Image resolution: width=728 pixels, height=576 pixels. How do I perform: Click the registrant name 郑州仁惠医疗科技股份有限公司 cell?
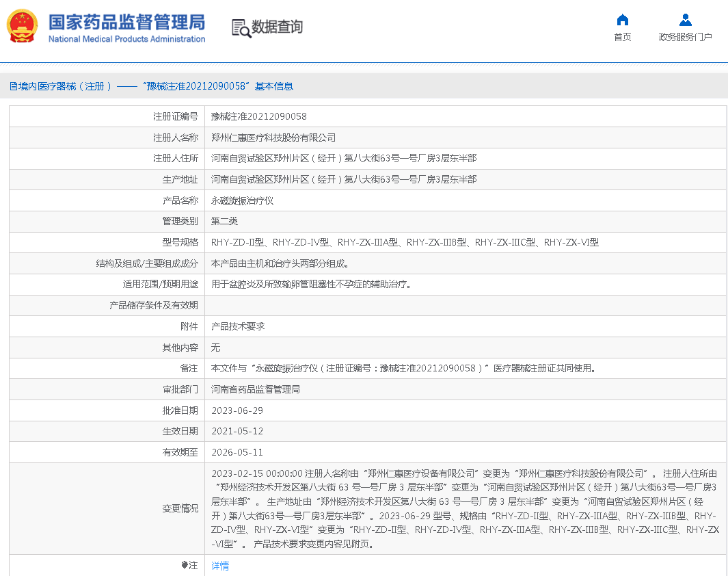(273, 138)
